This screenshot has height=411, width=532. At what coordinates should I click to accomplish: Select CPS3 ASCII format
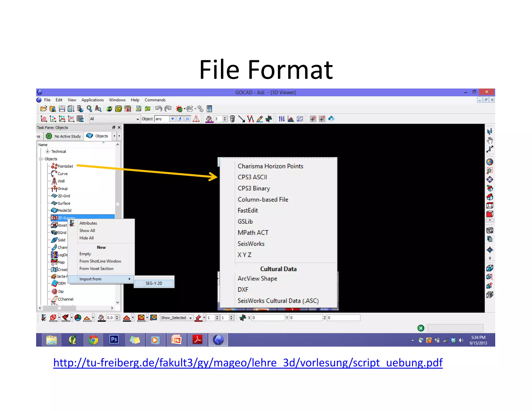click(252, 177)
